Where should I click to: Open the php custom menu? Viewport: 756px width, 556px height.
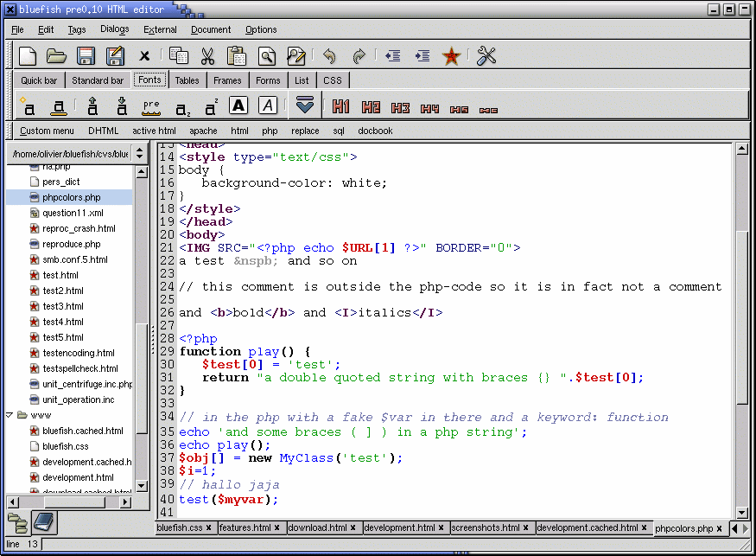point(270,131)
